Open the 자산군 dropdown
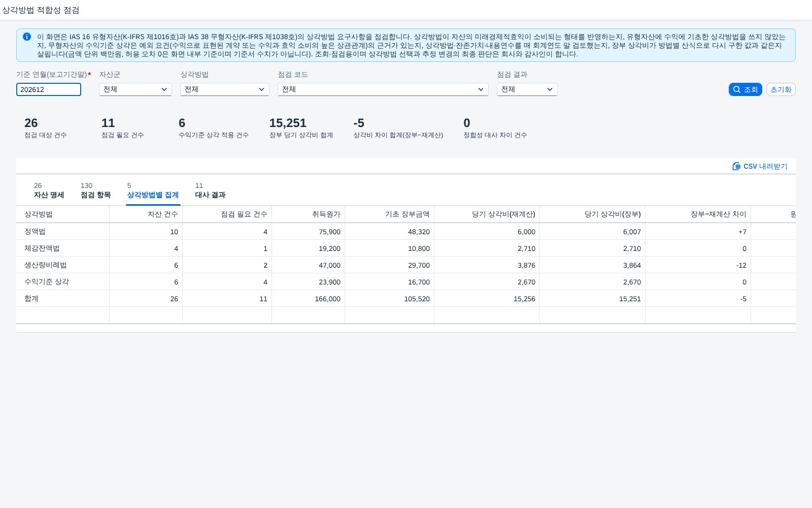 136,89
